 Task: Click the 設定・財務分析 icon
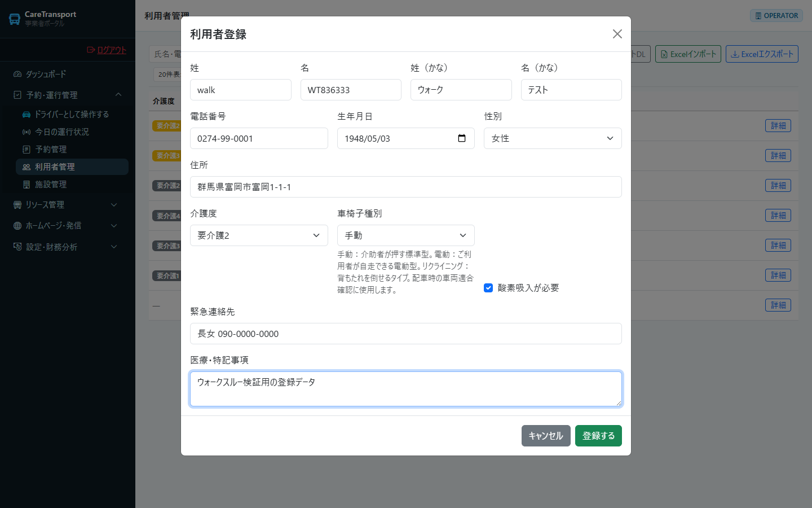click(x=17, y=247)
